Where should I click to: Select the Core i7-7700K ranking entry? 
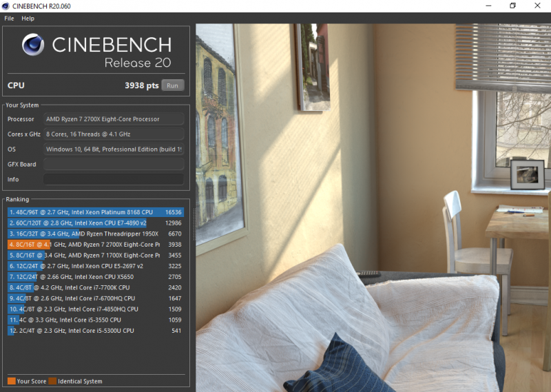(x=95, y=288)
